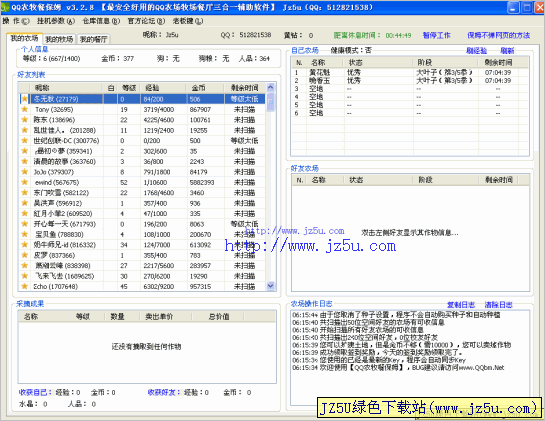Click the star beside 开心每一天 (671793)
This screenshot has width=545, height=421.
[x=25, y=224]
